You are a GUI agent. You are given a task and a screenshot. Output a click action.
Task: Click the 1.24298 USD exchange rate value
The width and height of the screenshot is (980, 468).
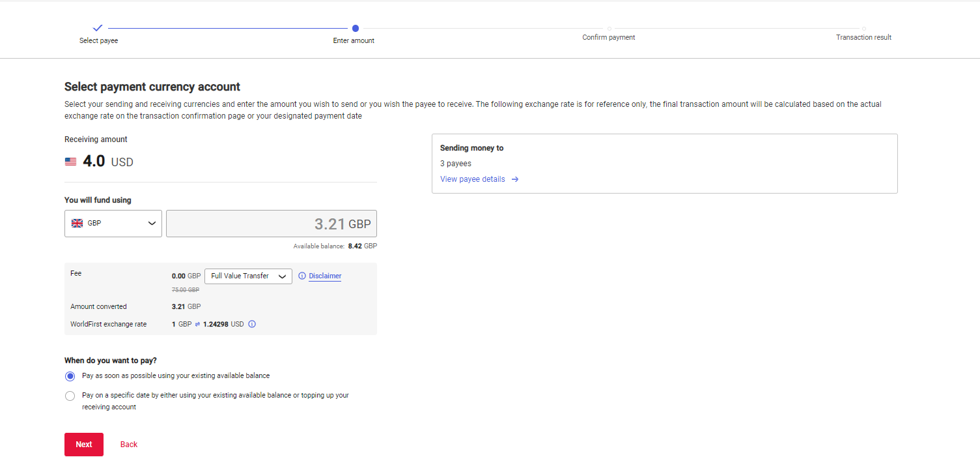(x=223, y=324)
